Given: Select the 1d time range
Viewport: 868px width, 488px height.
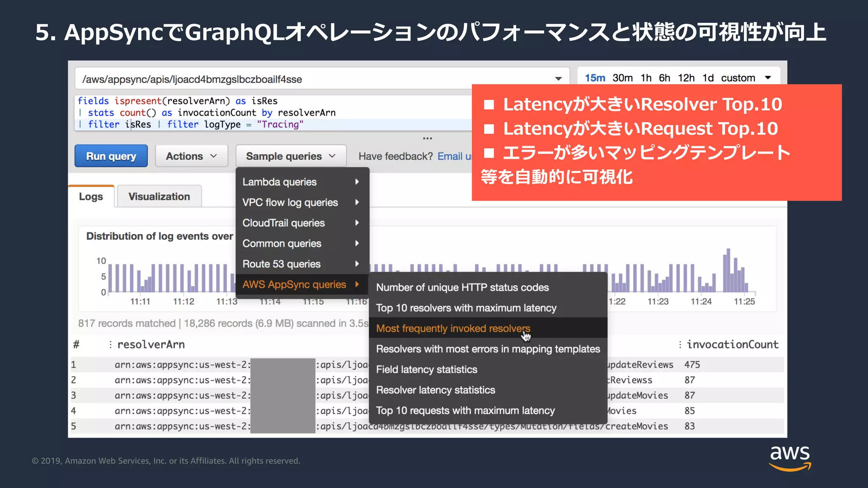Looking at the screenshot, I should [x=708, y=78].
